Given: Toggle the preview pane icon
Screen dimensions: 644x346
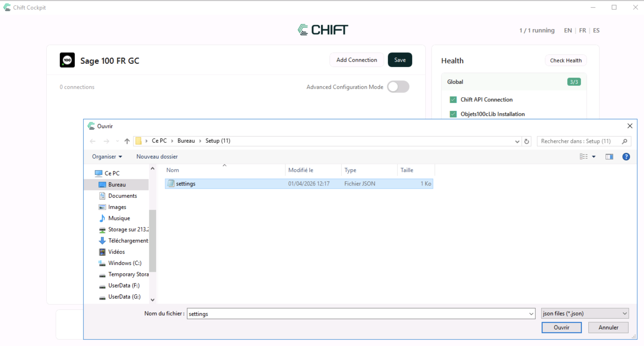Looking at the screenshot, I should [609, 157].
